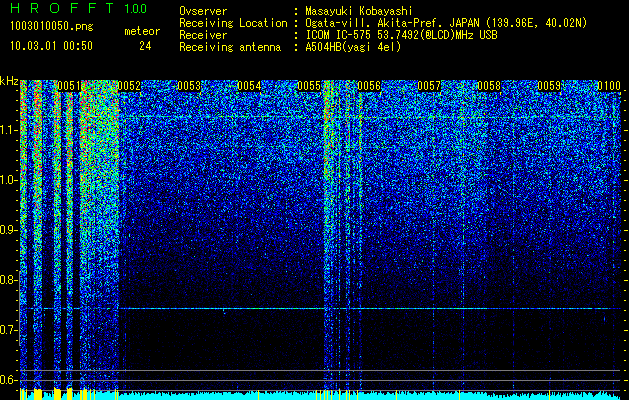The height and width of the screenshot is (400, 629).
Task: Click the 0.8 frequency axis label
Action: pos(9,280)
